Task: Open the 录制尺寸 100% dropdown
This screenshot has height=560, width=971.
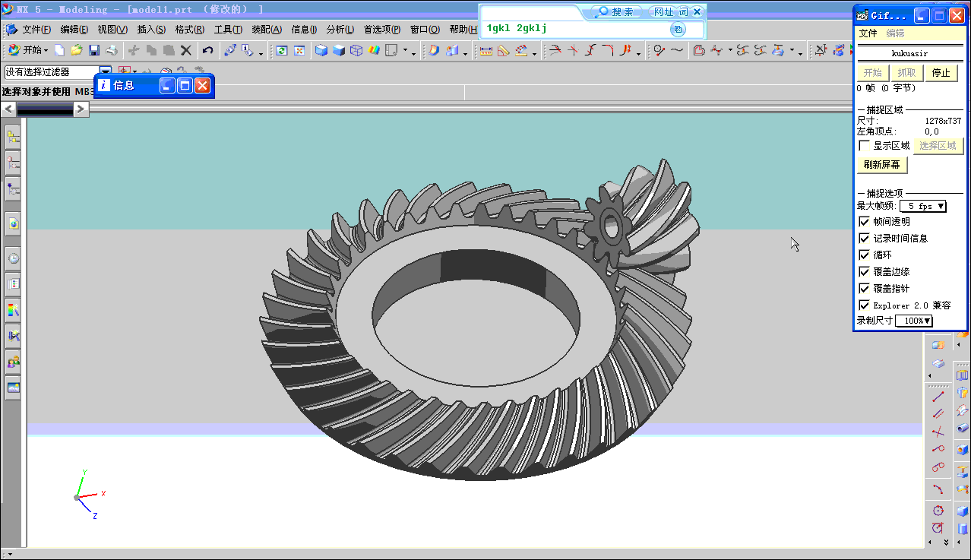Action: pyautogui.click(x=914, y=321)
